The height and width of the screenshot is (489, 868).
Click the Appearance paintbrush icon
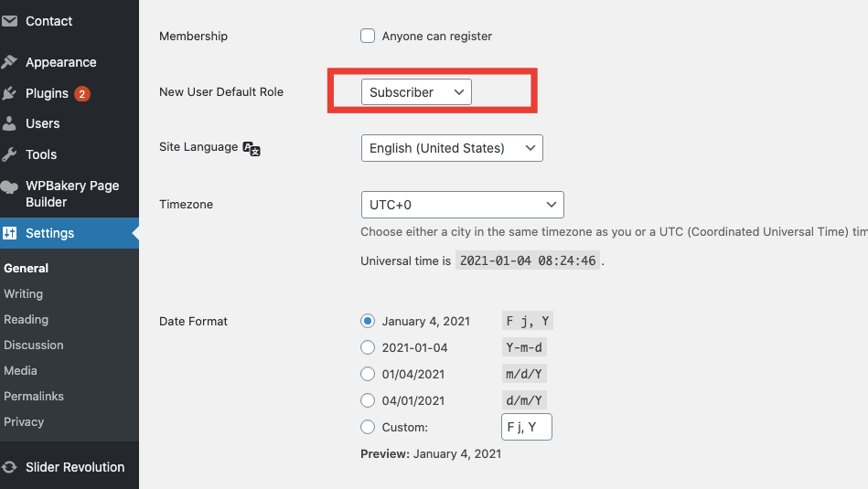[x=9, y=62]
